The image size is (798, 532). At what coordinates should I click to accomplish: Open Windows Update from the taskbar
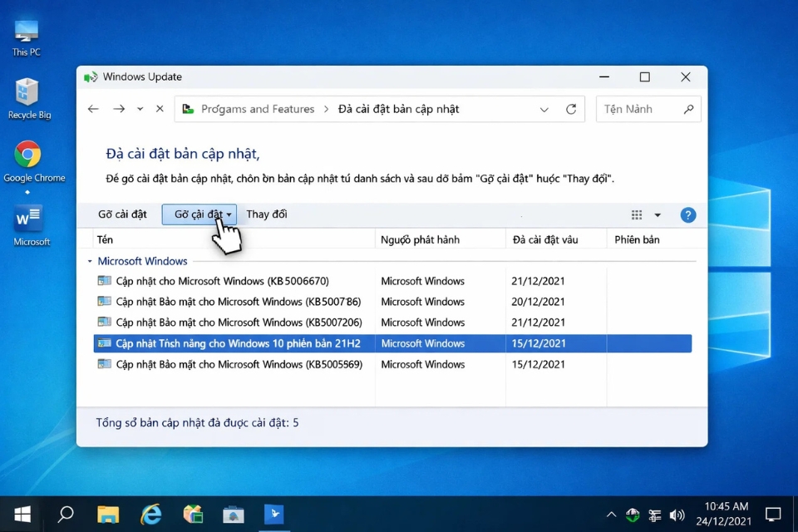point(274,515)
